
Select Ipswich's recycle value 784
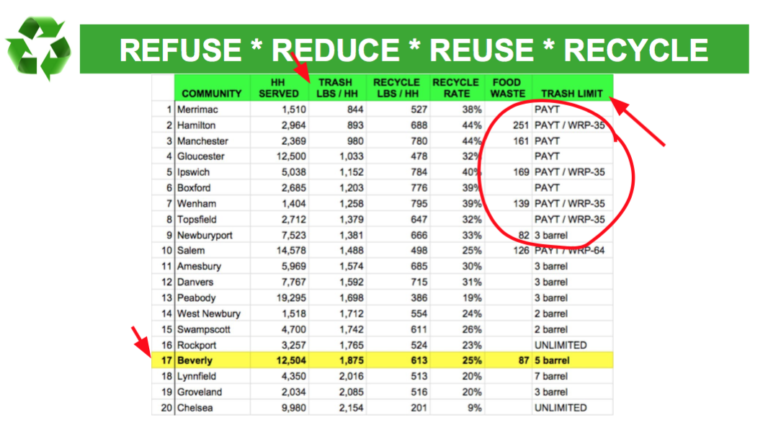[x=419, y=172]
